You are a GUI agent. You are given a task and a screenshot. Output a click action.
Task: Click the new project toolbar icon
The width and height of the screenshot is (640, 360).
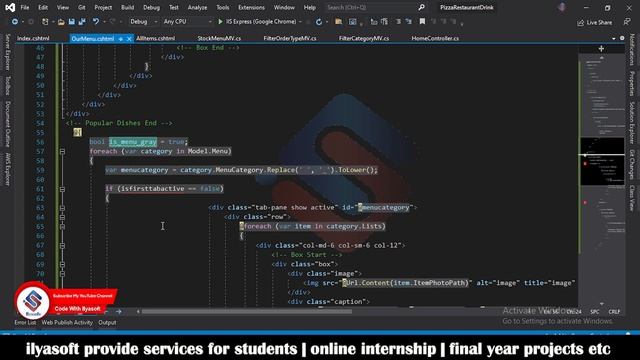tap(45, 22)
